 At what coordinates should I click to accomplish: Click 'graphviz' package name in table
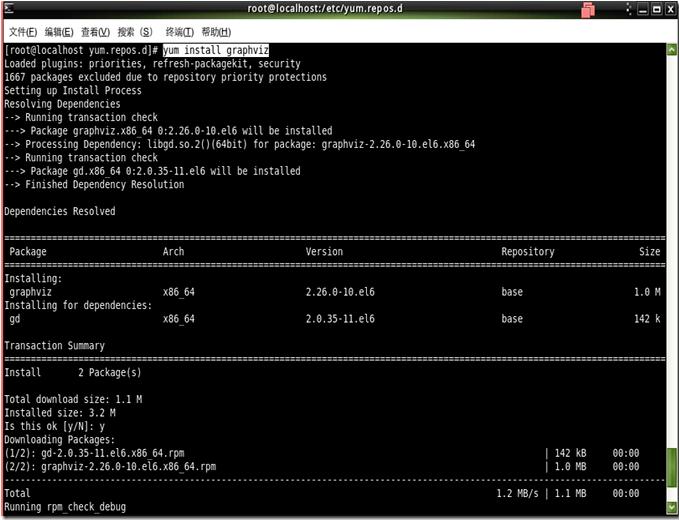coord(30,292)
